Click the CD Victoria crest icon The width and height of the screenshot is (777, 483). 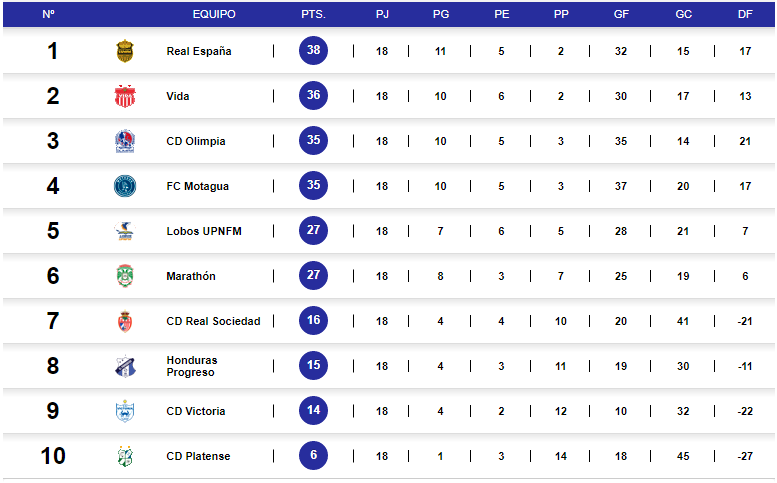(x=124, y=411)
